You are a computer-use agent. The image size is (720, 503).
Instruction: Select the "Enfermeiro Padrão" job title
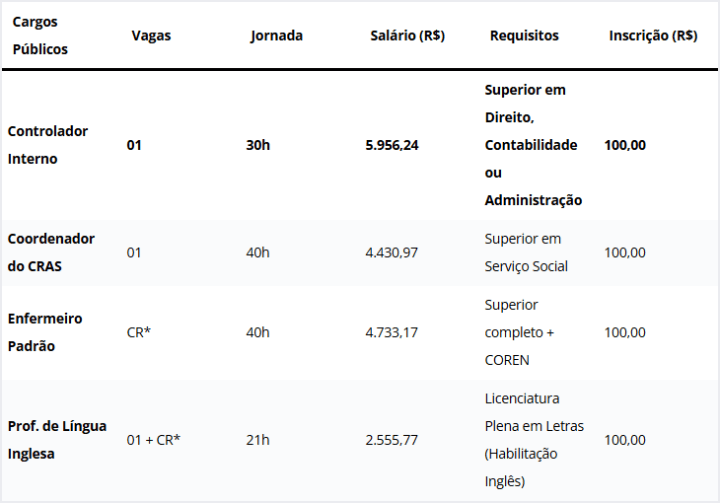(47, 332)
